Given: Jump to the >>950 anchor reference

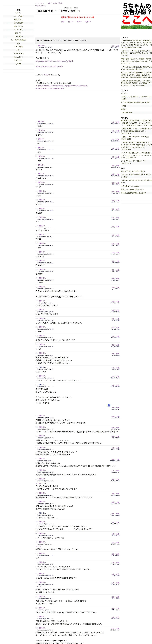Looking at the screenshot, I should 46,75.
